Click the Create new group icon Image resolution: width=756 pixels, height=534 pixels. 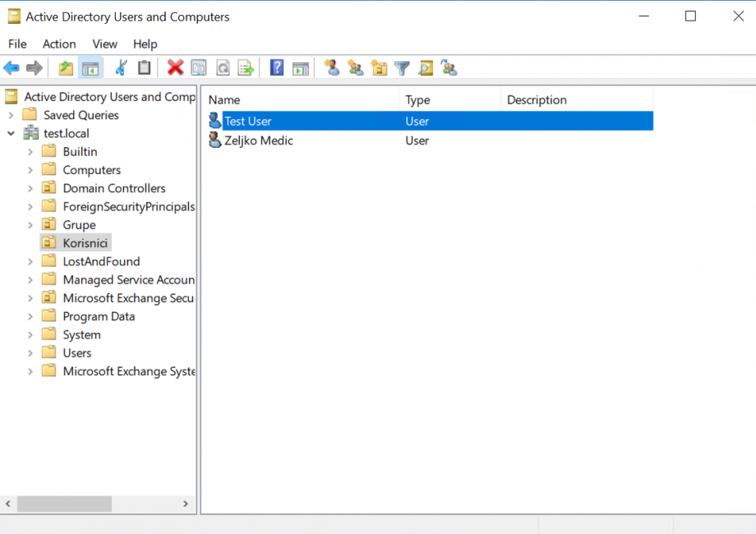[x=355, y=68]
